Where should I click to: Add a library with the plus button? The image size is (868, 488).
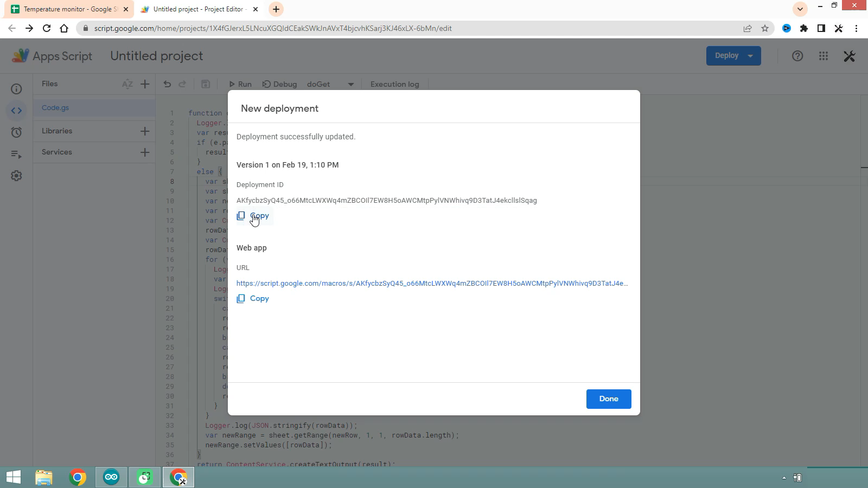(x=145, y=131)
